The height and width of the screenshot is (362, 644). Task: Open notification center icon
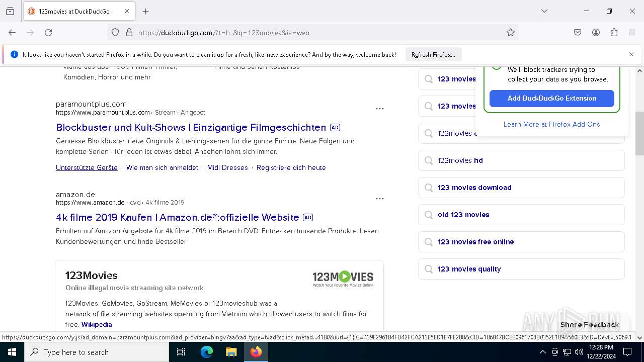tap(627, 352)
